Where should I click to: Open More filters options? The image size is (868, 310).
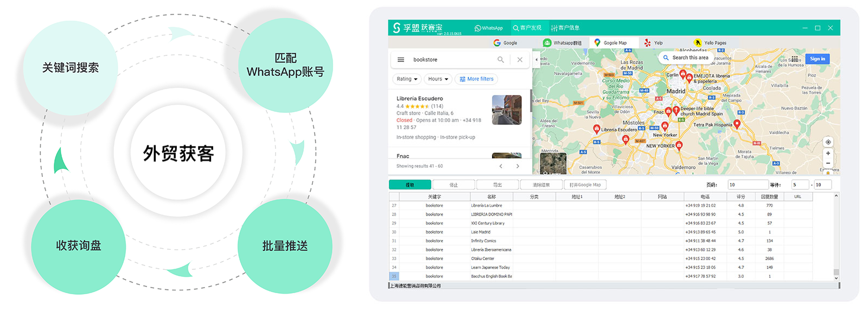tap(476, 79)
